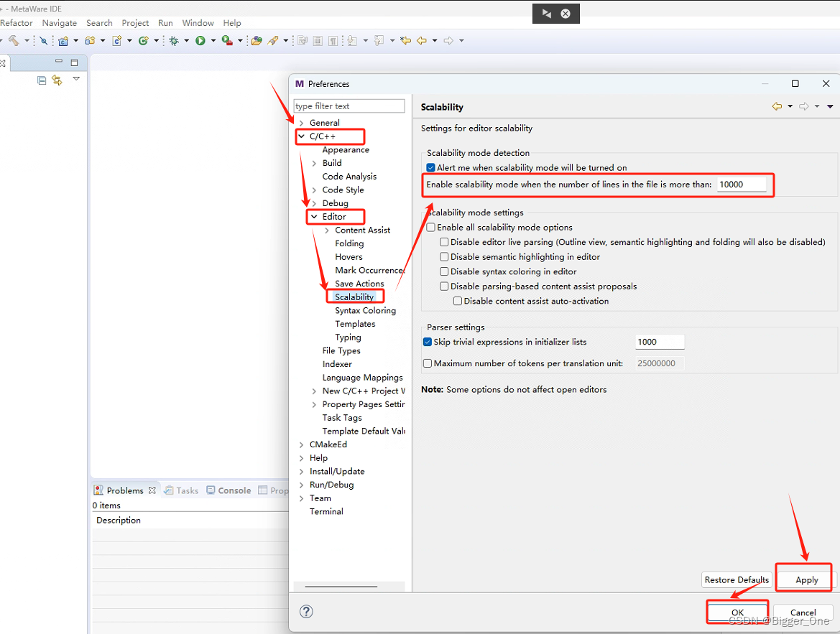Uncheck Alert me when scalability mode turns on
840x634 pixels.
pyautogui.click(x=430, y=167)
